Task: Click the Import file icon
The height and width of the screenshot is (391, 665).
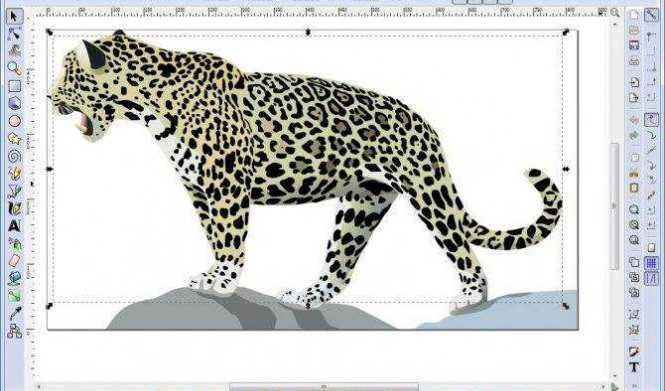Action: click(634, 82)
